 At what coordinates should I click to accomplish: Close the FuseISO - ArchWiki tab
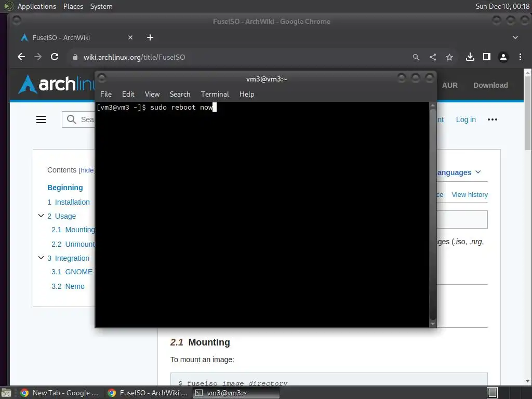tap(130, 37)
